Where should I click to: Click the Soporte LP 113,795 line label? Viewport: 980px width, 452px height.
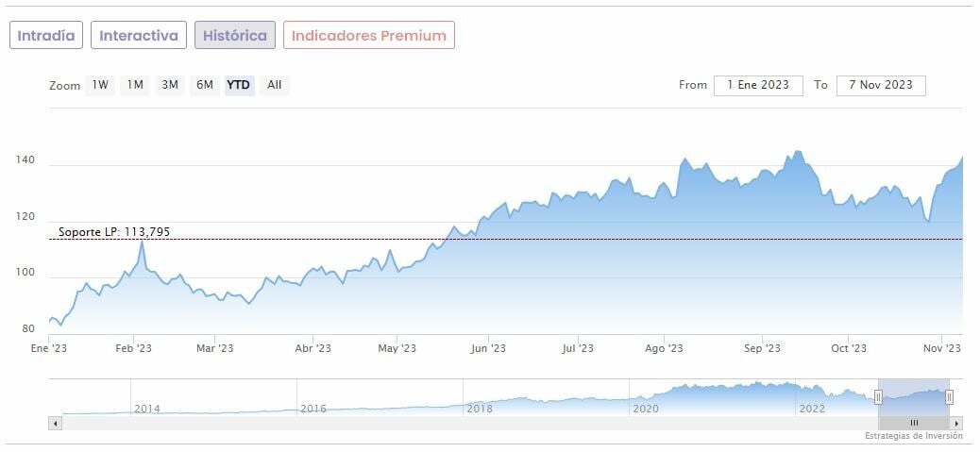[x=114, y=232]
